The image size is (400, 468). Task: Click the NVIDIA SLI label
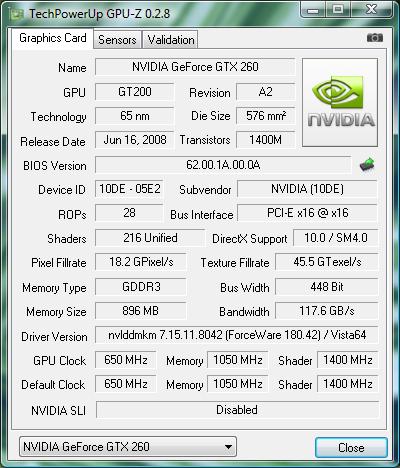(58, 411)
